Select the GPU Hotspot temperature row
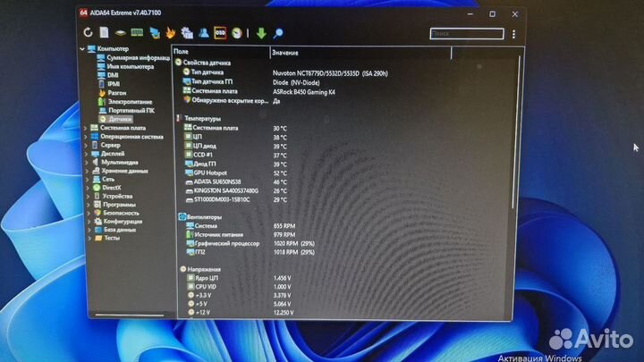The height and width of the screenshot is (362, 644). pos(236,173)
